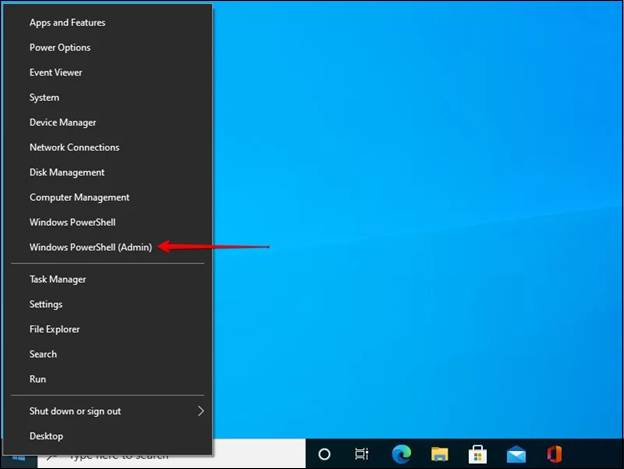The height and width of the screenshot is (469, 624).
Task: Open the Mail app taskbar icon
Action: click(516, 454)
